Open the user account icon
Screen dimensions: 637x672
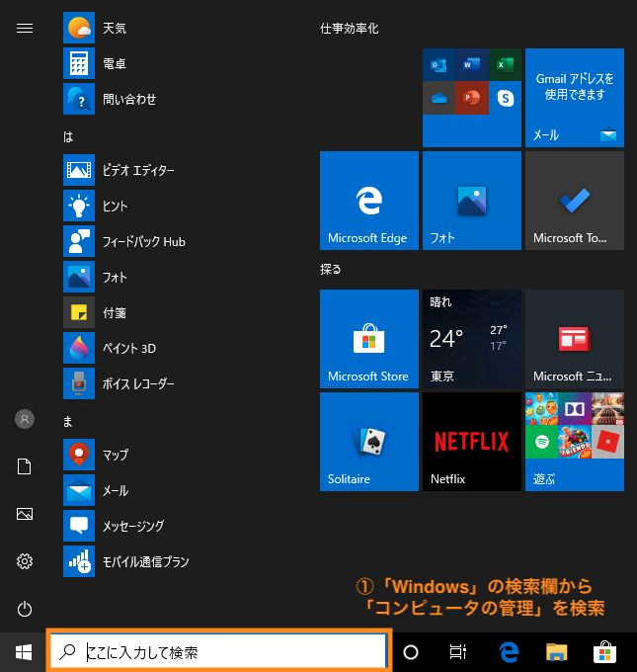(x=25, y=419)
